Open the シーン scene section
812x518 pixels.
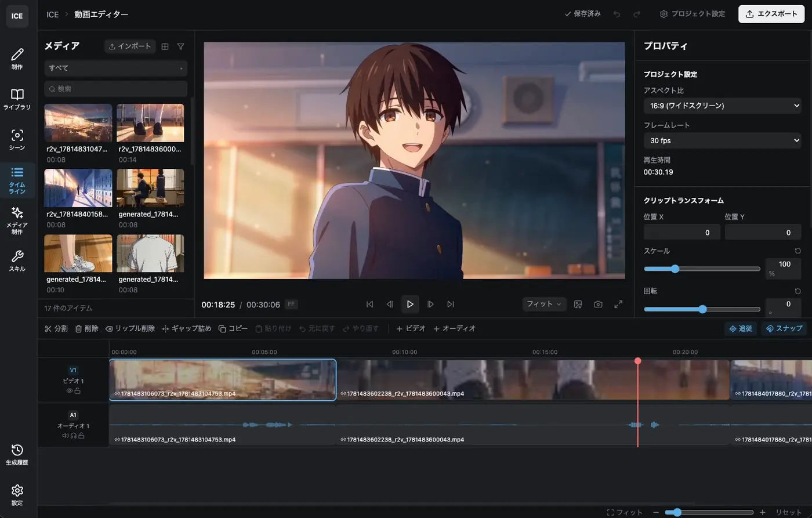17,140
